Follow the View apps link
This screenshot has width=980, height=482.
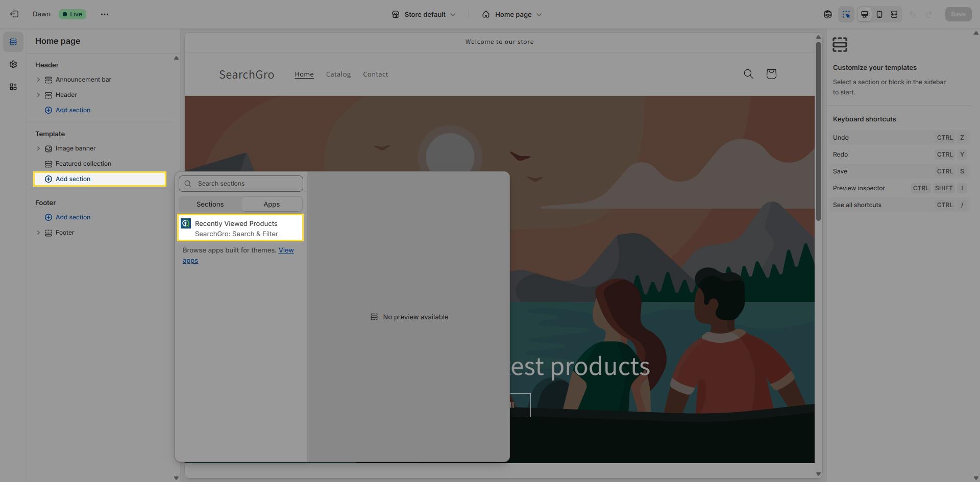tap(286, 250)
